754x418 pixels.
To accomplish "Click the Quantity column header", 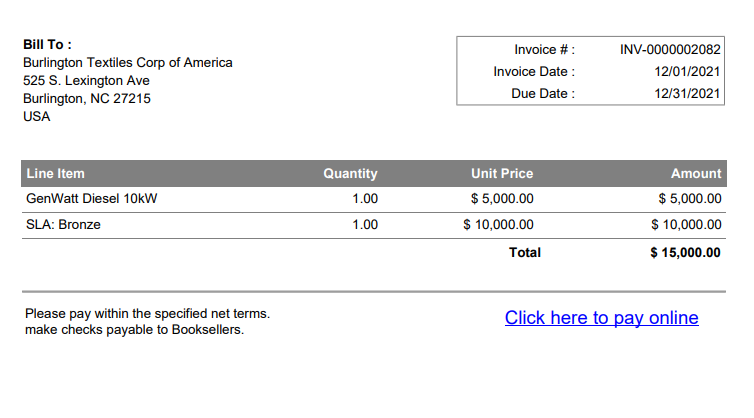I will click(350, 174).
